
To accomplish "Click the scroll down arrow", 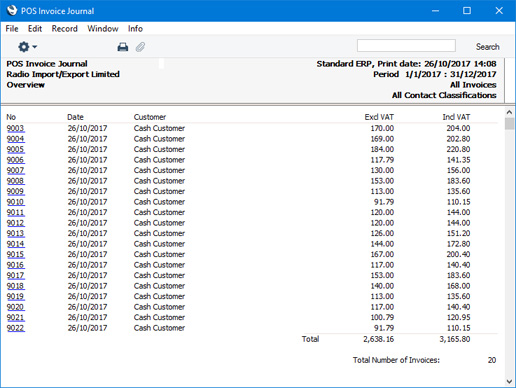I will click(509, 381).
